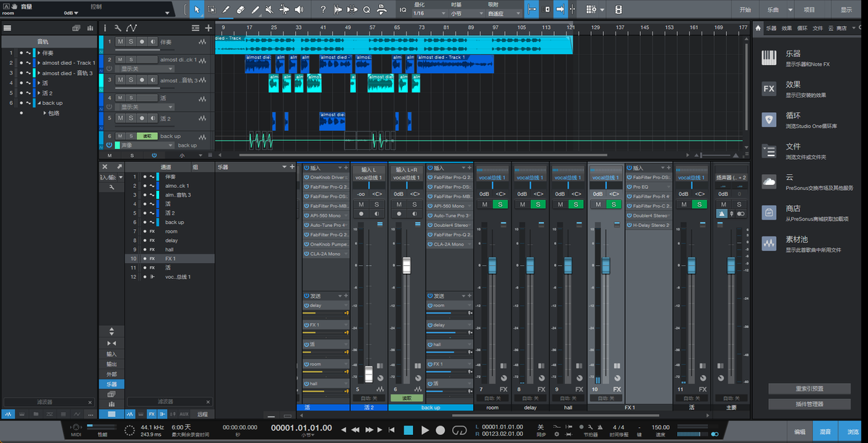Solo track 3 almost died 音轨 3
The image size is (868, 443).
131,81
